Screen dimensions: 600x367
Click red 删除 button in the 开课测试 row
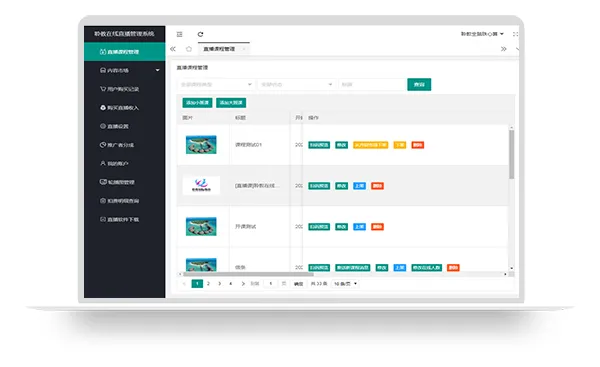[x=377, y=227]
